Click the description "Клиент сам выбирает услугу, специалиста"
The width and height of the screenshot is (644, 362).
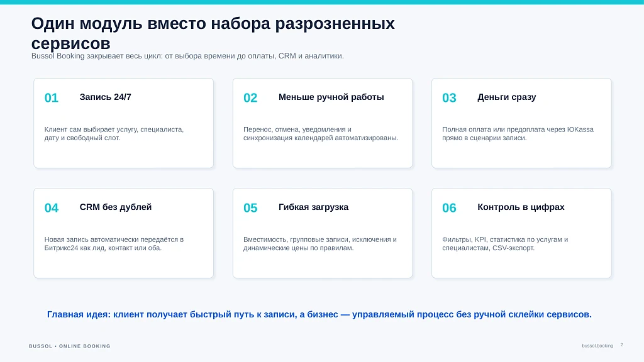click(x=114, y=134)
